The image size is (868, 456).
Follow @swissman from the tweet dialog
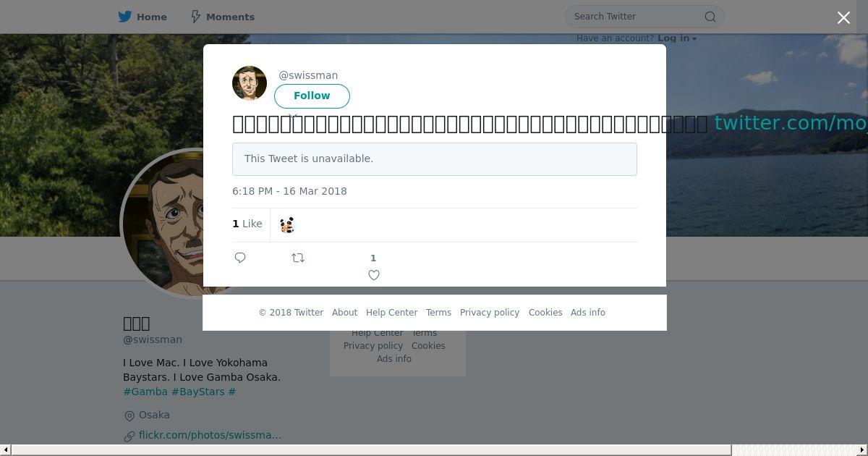point(312,96)
